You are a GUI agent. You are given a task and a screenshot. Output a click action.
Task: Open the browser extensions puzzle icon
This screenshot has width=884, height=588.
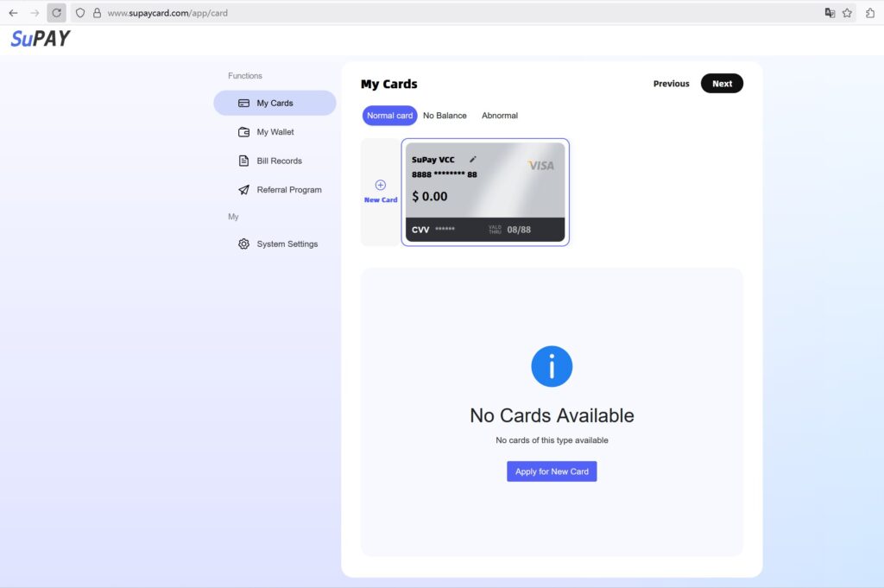(x=870, y=13)
